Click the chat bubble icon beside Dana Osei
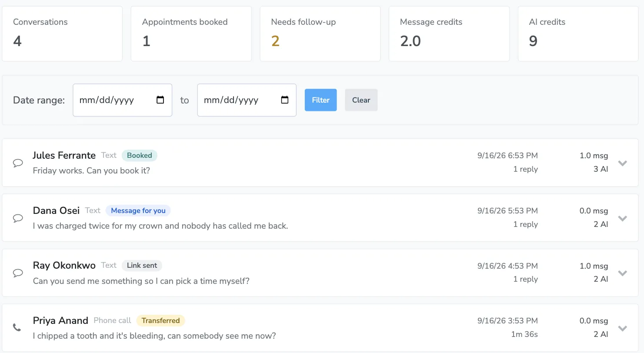 (18, 218)
